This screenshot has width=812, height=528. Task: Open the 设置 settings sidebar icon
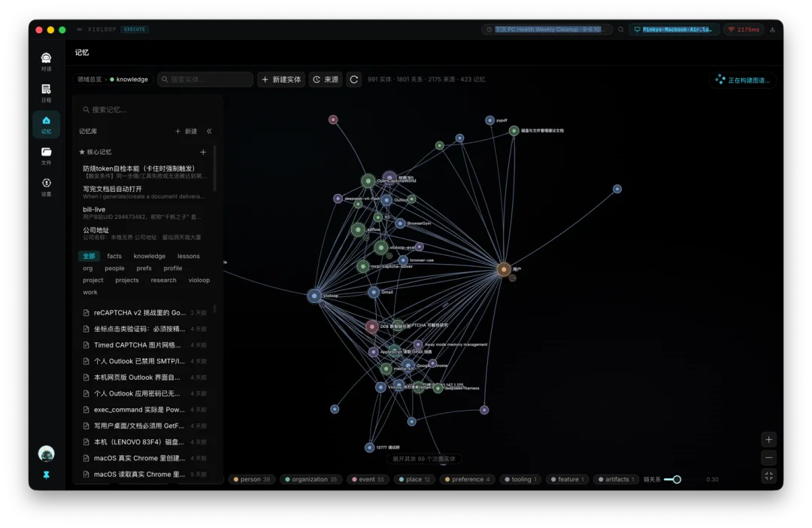point(46,187)
